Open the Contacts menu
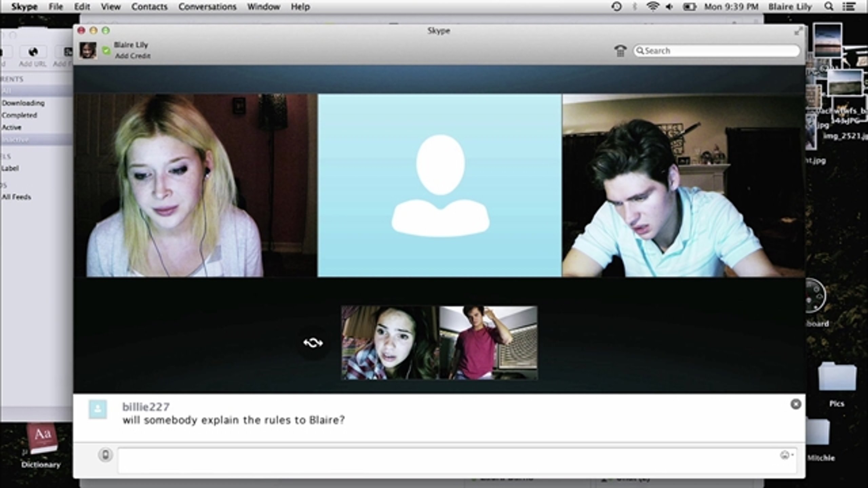 tap(150, 7)
